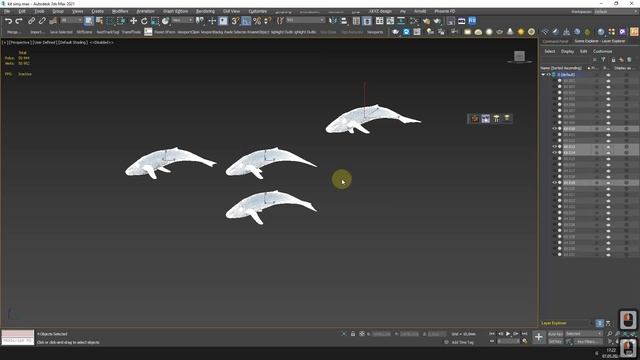Click the ViewCube in the viewport corner

pyautogui.click(x=519, y=56)
